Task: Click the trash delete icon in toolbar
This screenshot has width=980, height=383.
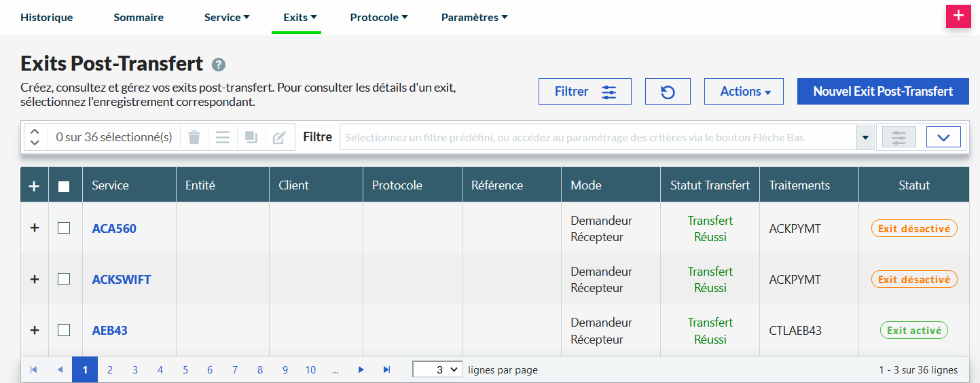Action: coord(194,137)
